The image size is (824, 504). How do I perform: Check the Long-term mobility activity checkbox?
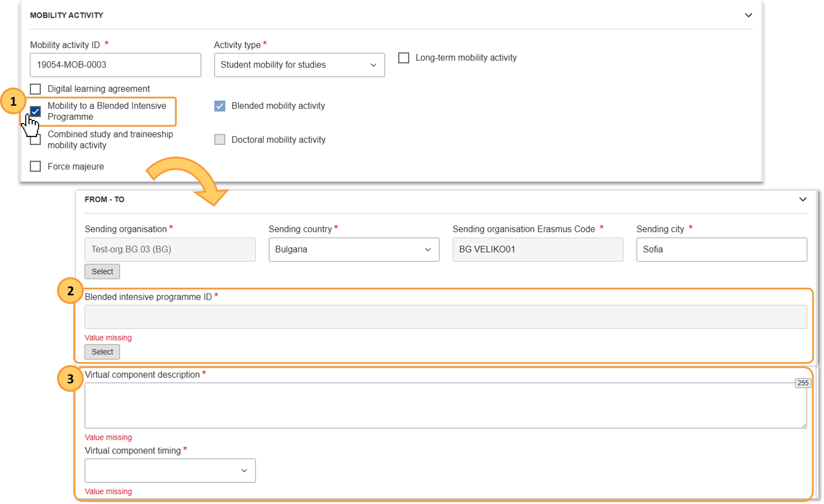tap(404, 58)
